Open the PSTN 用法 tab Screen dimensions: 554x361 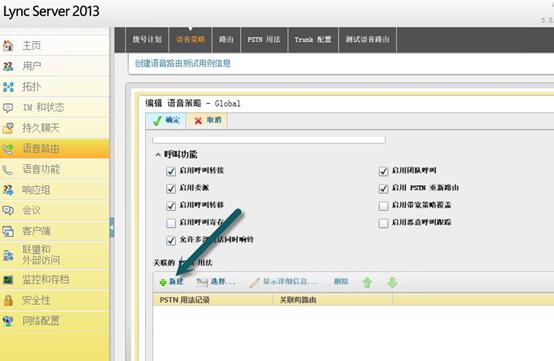264,40
